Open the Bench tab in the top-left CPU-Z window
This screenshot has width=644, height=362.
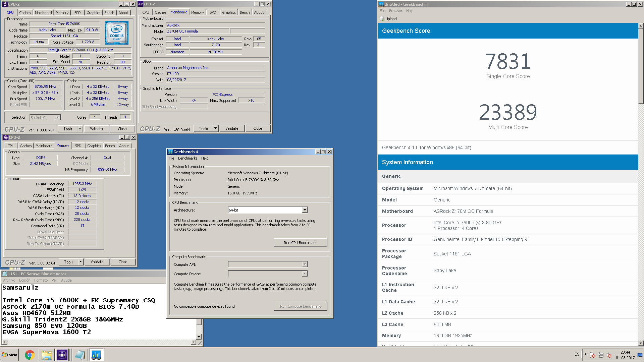pos(109,13)
